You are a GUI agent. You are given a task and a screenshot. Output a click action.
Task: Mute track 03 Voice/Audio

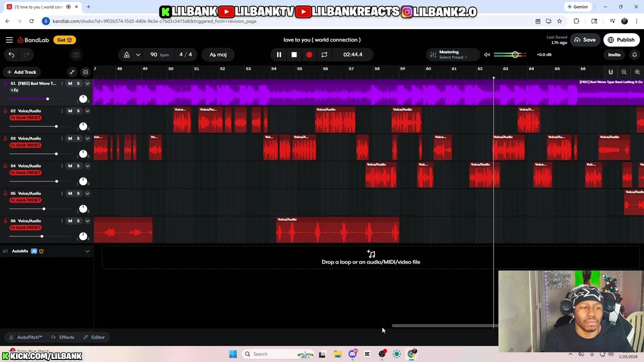70,138
